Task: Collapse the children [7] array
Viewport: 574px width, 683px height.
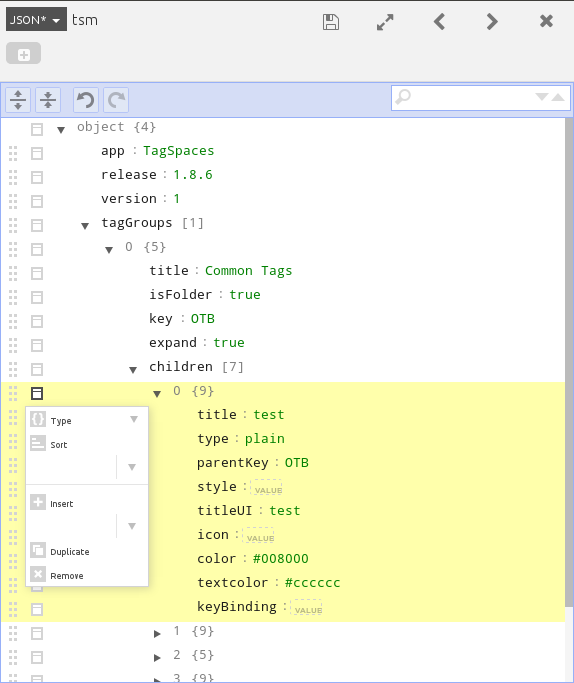Action: click(133, 370)
